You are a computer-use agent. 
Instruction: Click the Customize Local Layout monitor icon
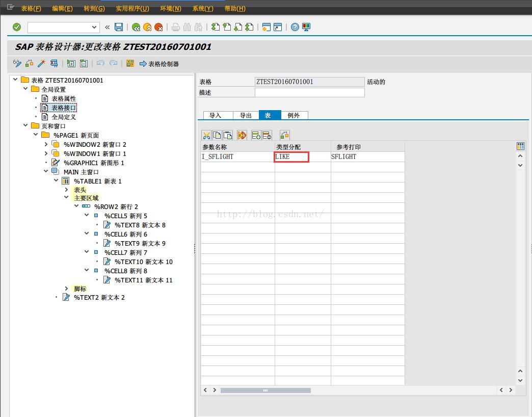tap(306, 27)
